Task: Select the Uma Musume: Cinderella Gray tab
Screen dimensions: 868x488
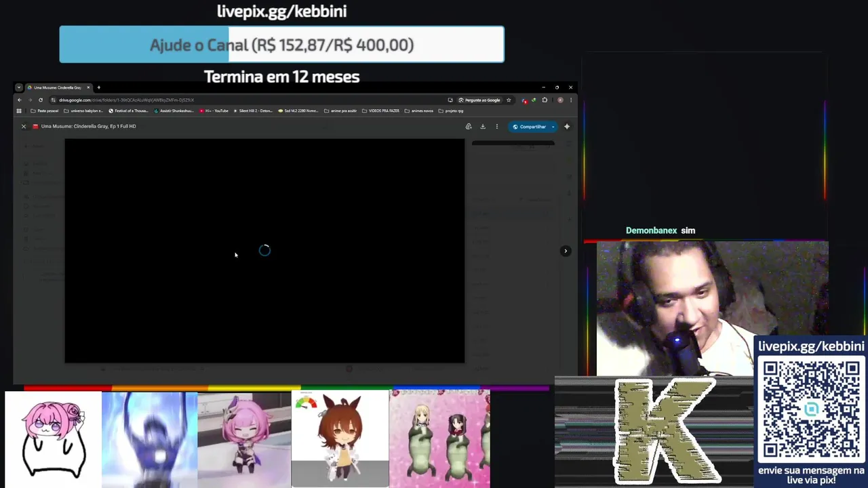Action: (x=58, y=87)
